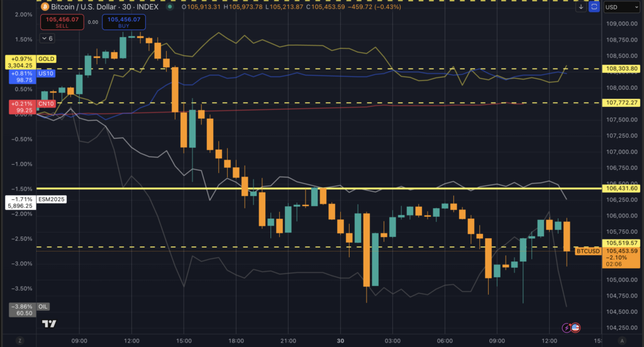644x347 pixels.
Task: Click the Z timezone button at bottom left
Action: click(x=20, y=340)
